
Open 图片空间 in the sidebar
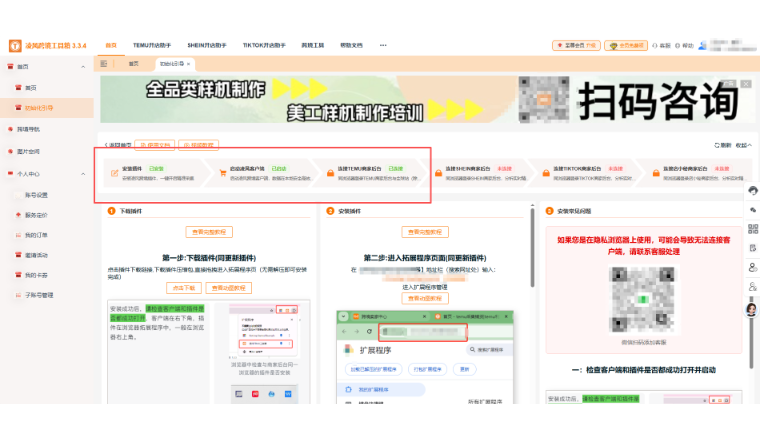pyautogui.click(x=28, y=152)
